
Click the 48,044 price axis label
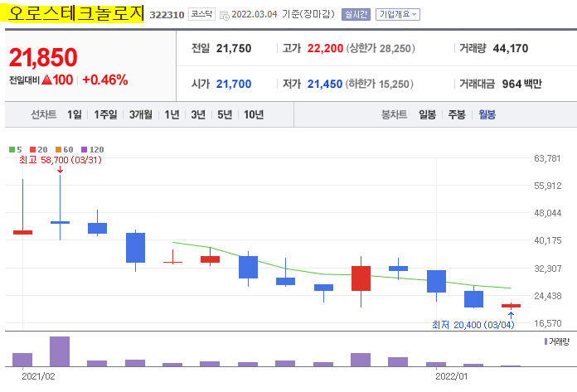[x=547, y=213]
